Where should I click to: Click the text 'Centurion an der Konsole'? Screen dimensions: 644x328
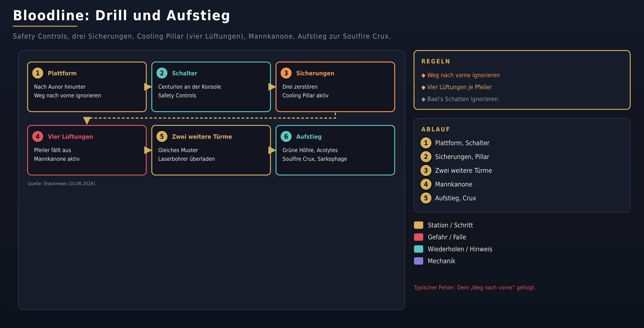point(190,87)
